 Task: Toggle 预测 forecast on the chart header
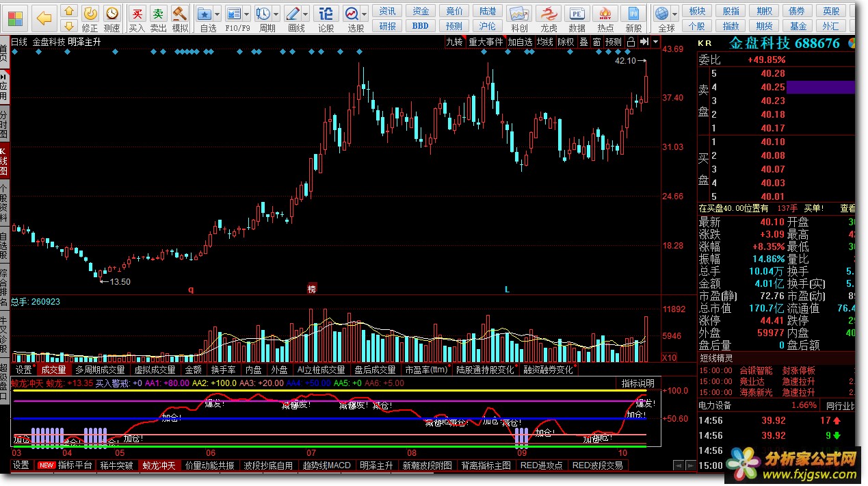(x=614, y=42)
